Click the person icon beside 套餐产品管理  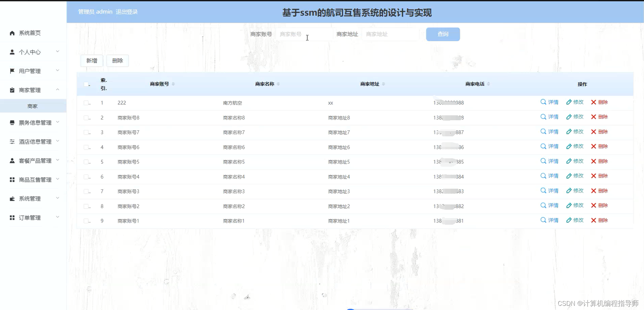12,161
